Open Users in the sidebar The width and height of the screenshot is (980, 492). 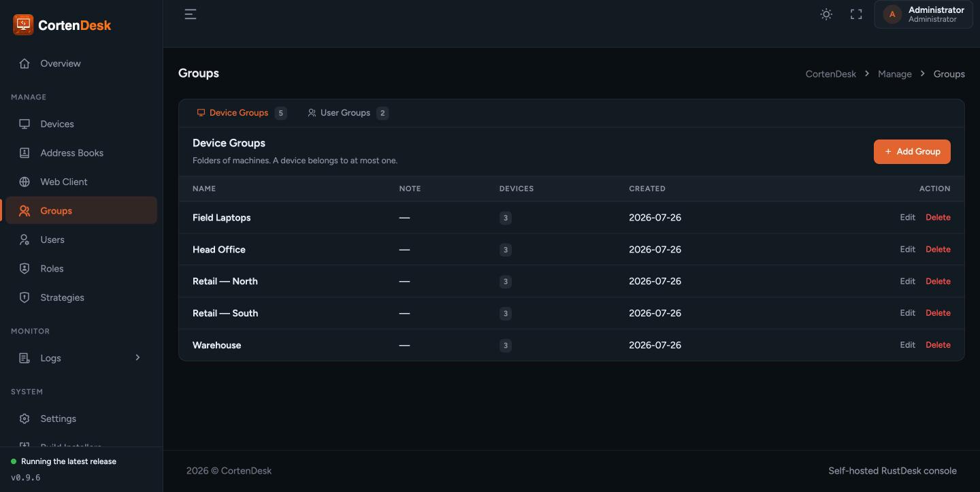tap(81, 240)
